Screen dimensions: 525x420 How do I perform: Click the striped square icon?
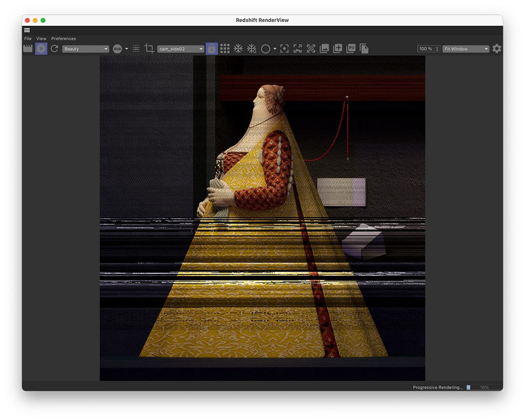click(x=311, y=49)
